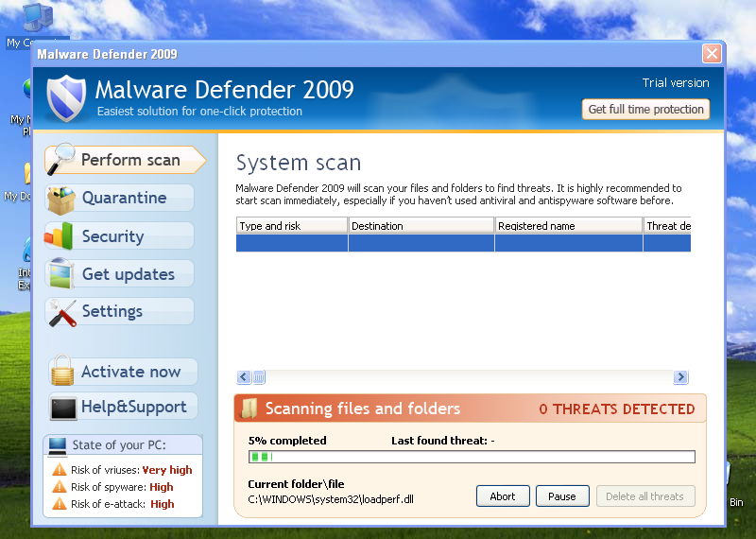Image resolution: width=756 pixels, height=539 pixels.
Task: Open the Settings section
Action: pyautogui.click(x=120, y=311)
